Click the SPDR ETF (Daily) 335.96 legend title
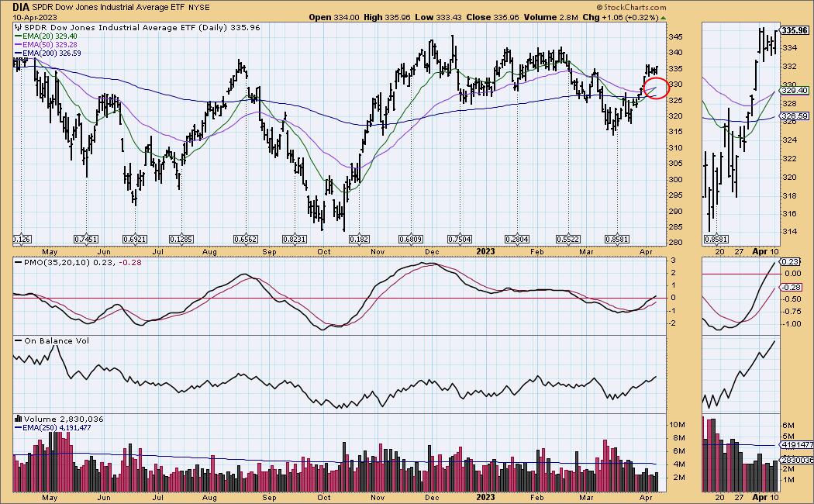 tap(137, 27)
